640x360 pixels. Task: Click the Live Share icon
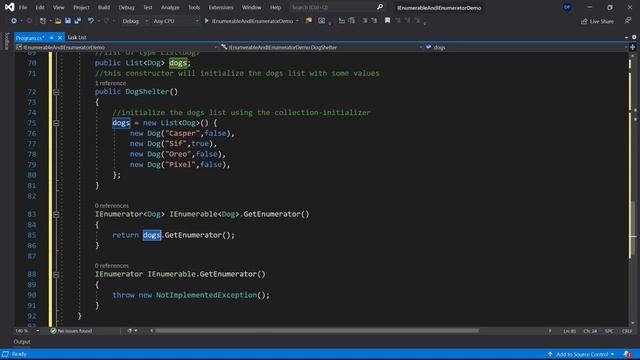click(584, 21)
